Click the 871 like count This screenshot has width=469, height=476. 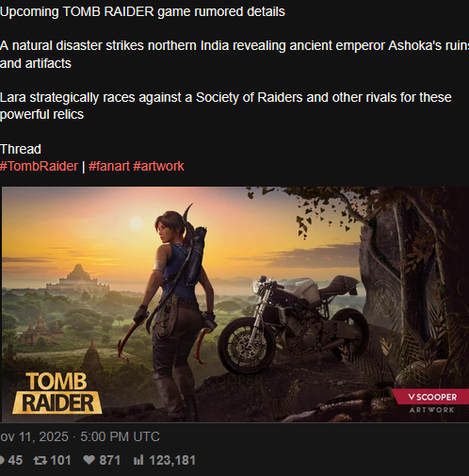pos(110,461)
